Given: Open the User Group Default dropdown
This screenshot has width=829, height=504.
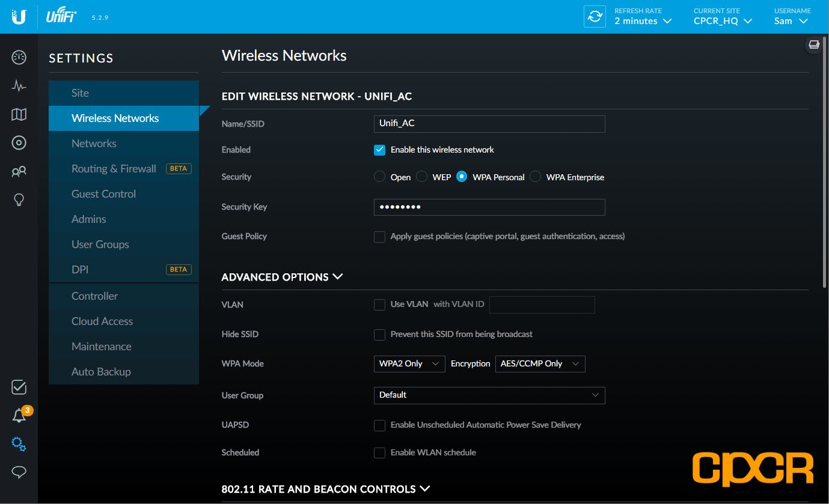Looking at the screenshot, I should point(489,395).
